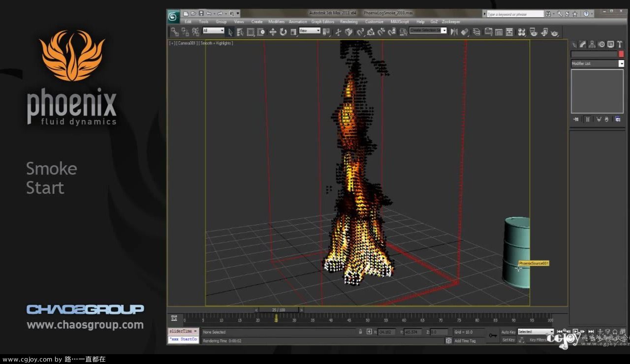
Task: Open the Rendering menu
Action: tap(348, 22)
